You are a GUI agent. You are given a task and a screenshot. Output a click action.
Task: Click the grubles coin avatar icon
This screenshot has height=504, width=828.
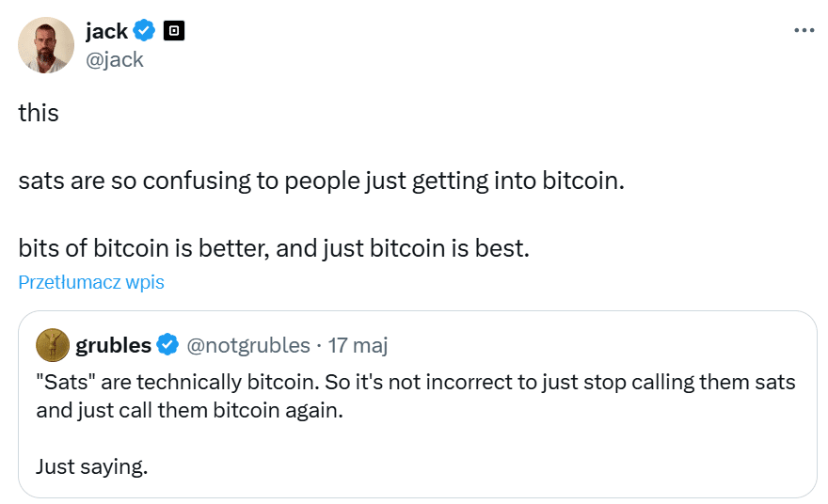pyautogui.click(x=53, y=345)
